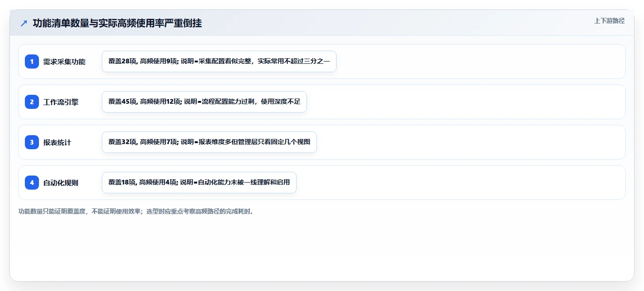The width and height of the screenshot is (644, 291).
Task: Click the 自动化规则 row label
Action: pos(61,183)
